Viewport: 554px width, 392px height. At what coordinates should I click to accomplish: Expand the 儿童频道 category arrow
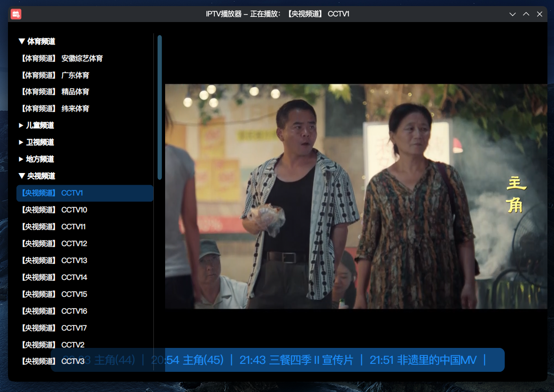pos(21,125)
